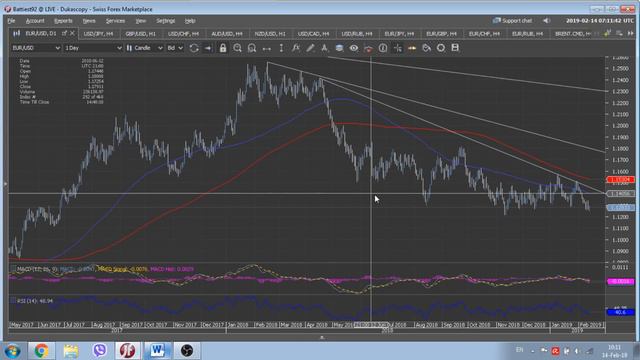Switch to the NZD/USD, H1 tab

click(270, 33)
